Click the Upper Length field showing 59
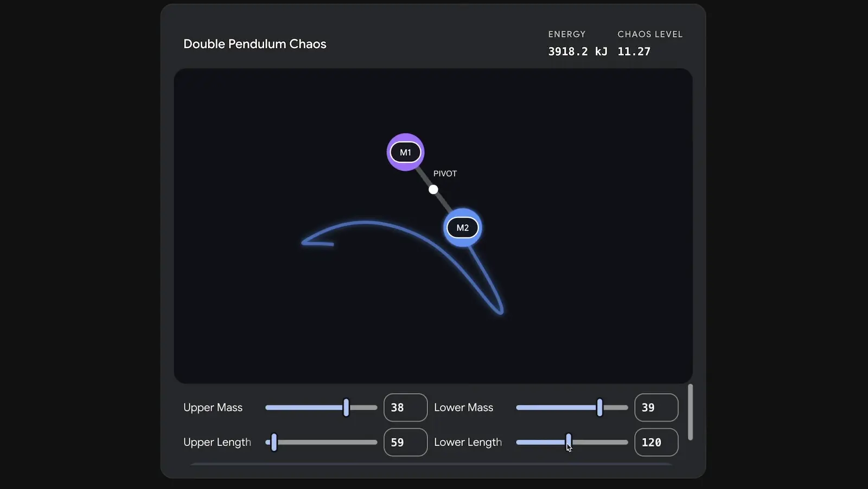The height and width of the screenshot is (489, 868). click(405, 442)
